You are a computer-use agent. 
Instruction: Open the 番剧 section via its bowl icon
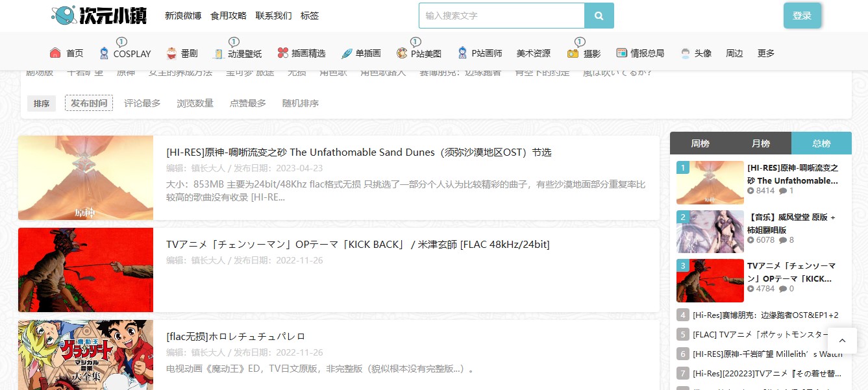coord(171,52)
